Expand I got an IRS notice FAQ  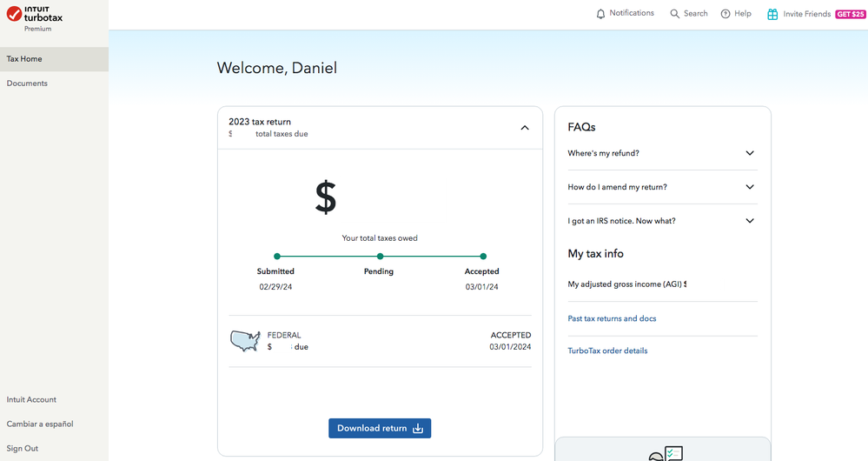click(x=662, y=221)
